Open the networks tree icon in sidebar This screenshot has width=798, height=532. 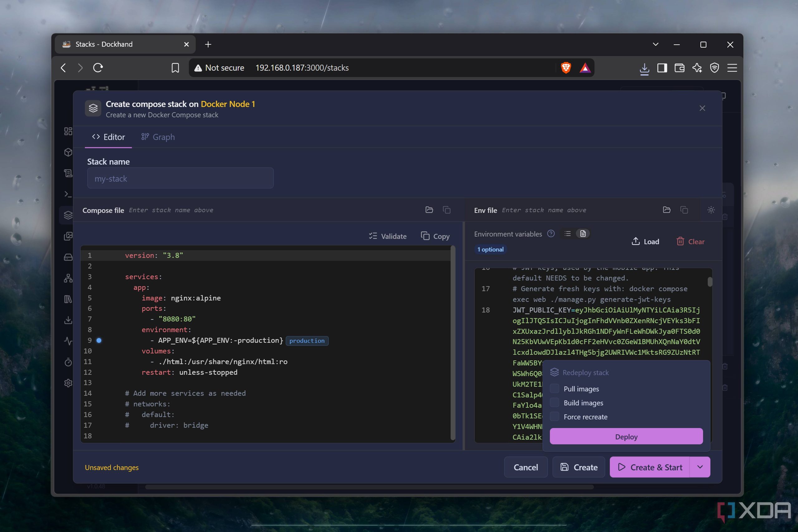68,278
